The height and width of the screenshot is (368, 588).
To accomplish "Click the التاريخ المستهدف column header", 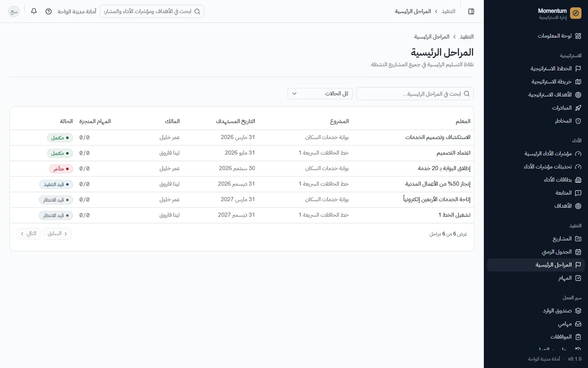I will click(235, 121).
